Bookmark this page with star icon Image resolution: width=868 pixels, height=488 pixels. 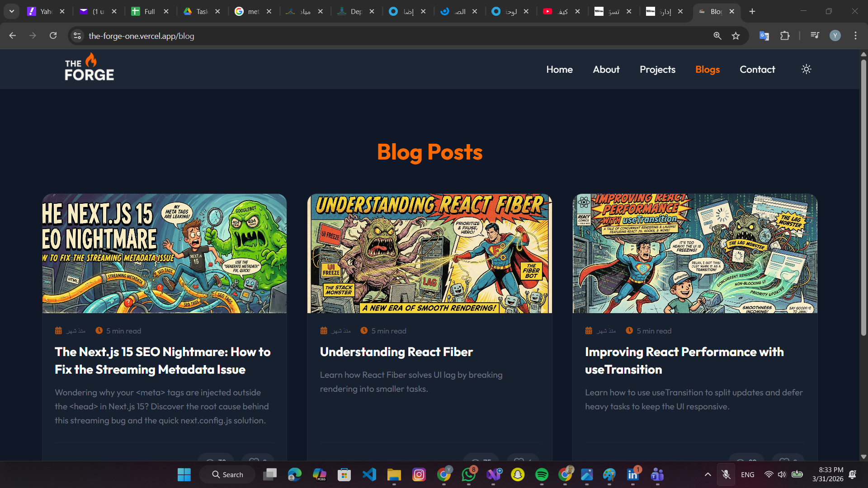click(x=736, y=36)
